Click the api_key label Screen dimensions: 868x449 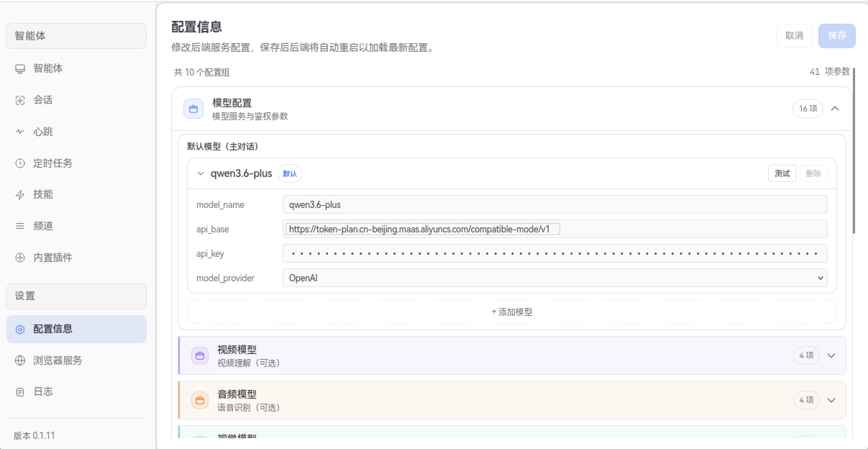coord(210,254)
